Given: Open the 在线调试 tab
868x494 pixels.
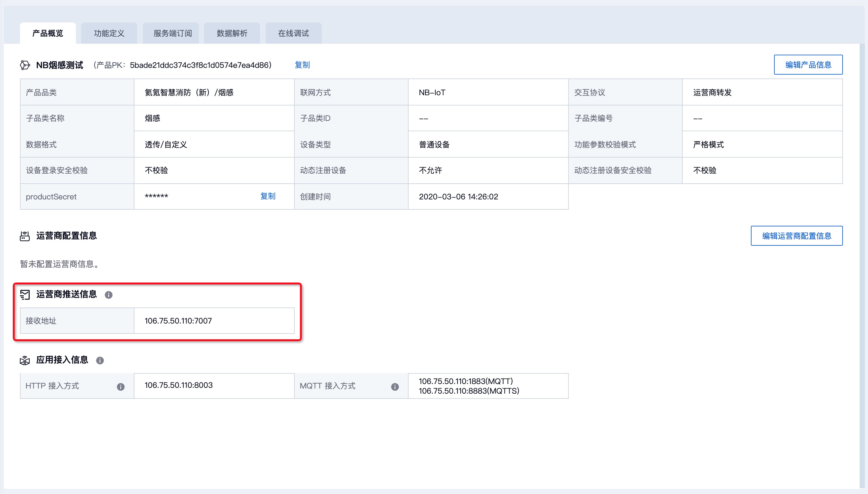Looking at the screenshot, I should (293, 33).
